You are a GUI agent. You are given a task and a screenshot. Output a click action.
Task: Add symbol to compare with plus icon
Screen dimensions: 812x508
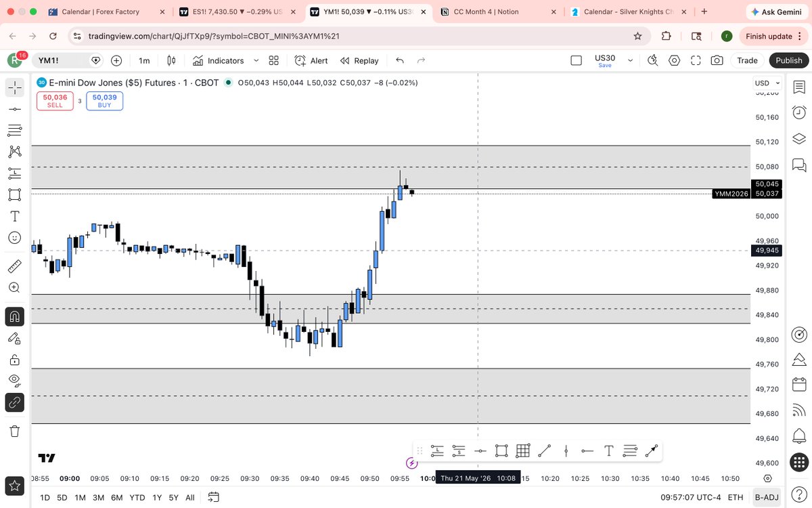(116, 60)
